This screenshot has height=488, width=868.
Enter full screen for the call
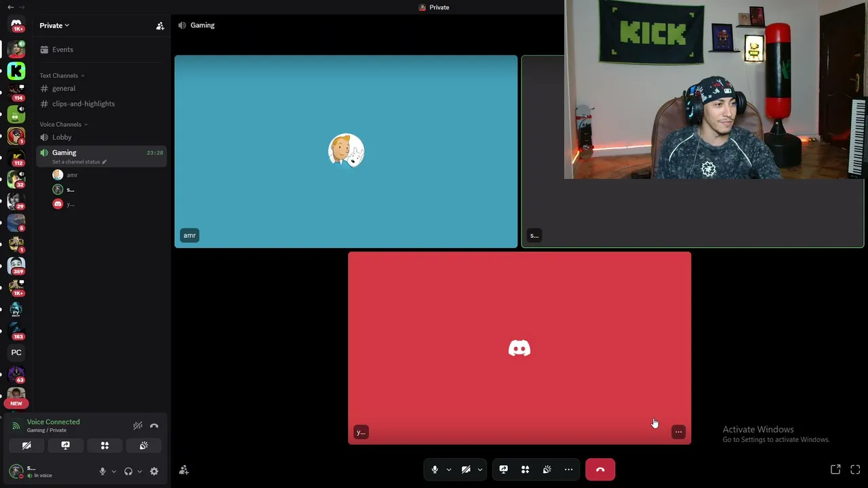coord(855,469)
